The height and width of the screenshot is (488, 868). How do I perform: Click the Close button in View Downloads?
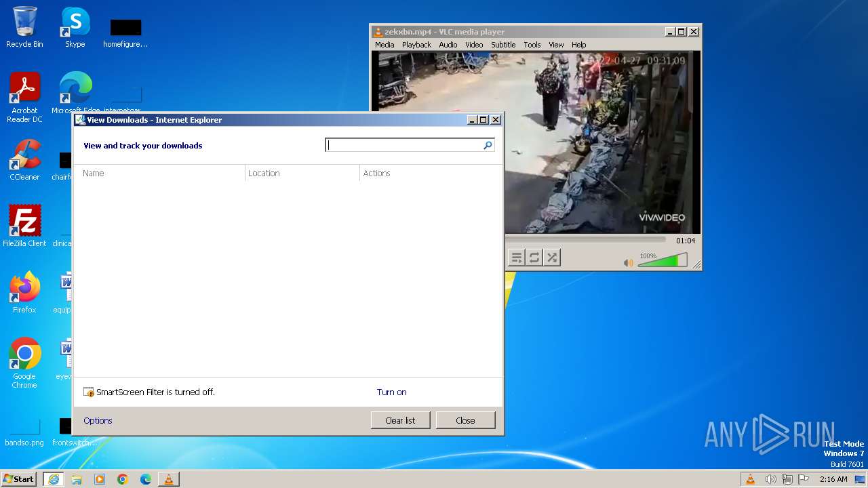pos(465,420)
